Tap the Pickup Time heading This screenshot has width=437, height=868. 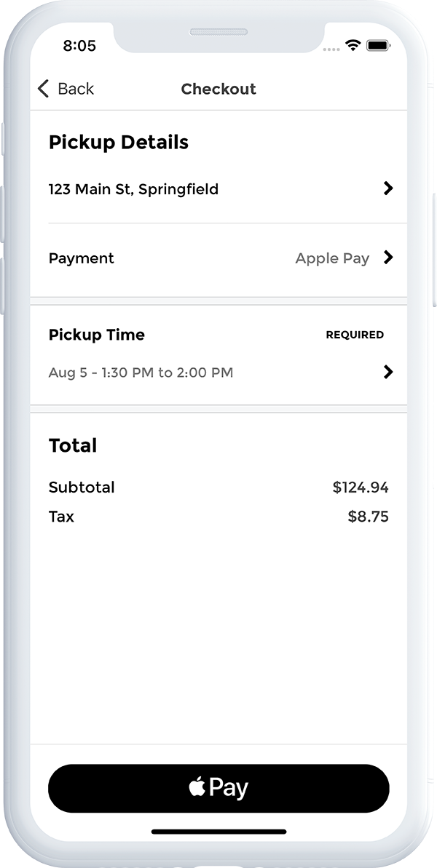coord(96,335)
